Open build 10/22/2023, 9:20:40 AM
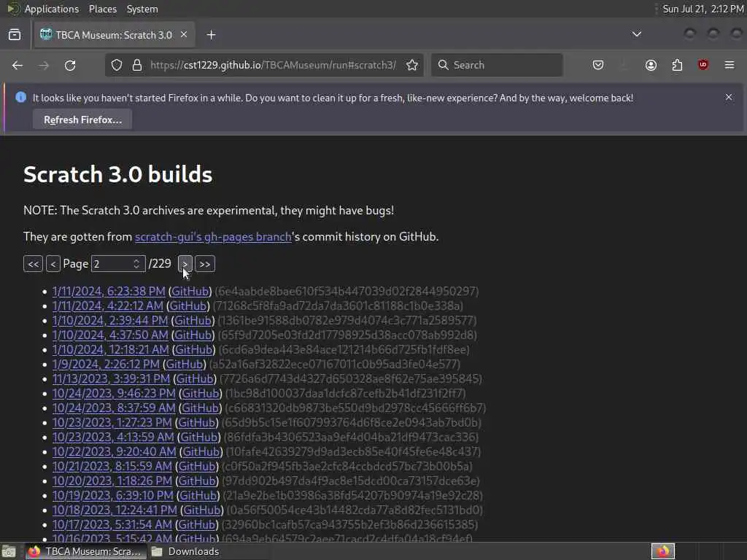The height and width of the screenshot is (560, 747). click(115, 451)
